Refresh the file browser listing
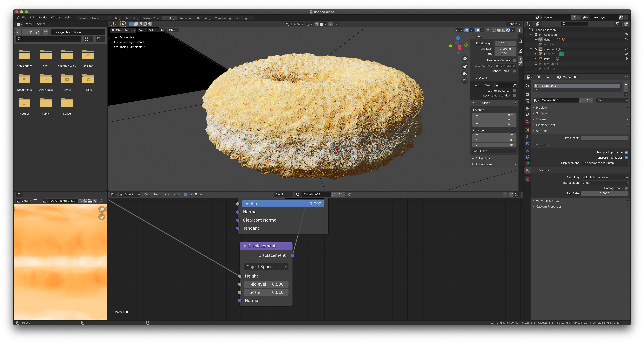 (x=37, y=32)
